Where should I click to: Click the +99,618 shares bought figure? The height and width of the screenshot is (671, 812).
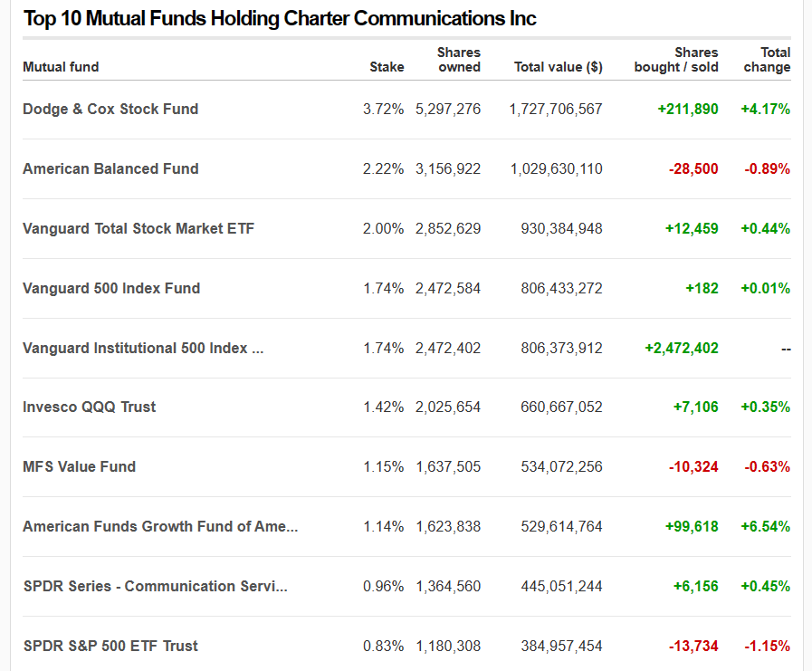[692, 526]
